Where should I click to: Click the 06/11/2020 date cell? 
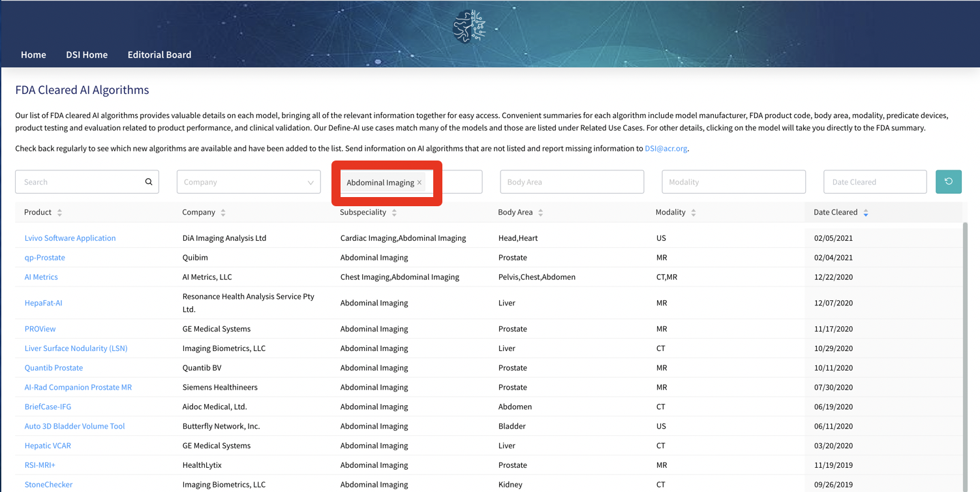point(833,426)
